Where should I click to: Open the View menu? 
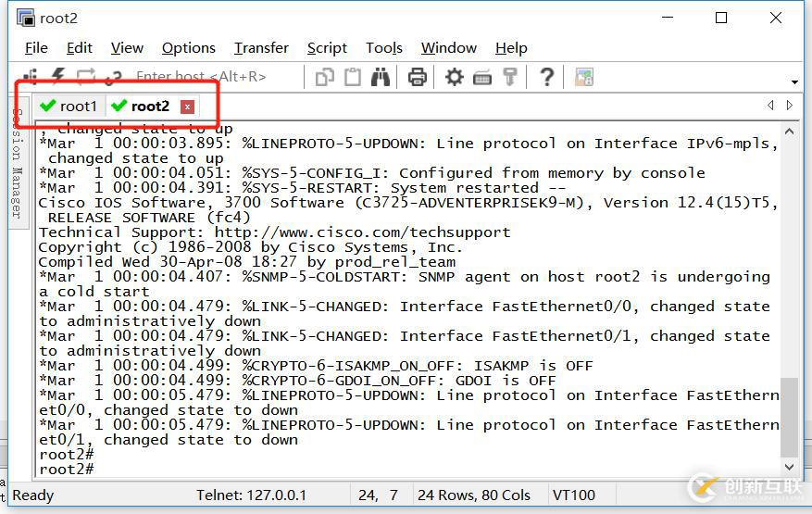127,47
